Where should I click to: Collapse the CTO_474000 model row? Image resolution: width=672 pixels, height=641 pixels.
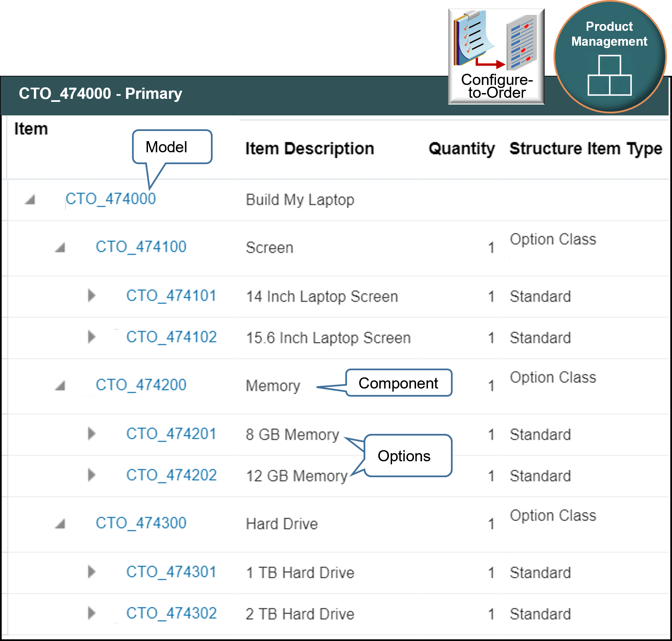click(30, 200)
